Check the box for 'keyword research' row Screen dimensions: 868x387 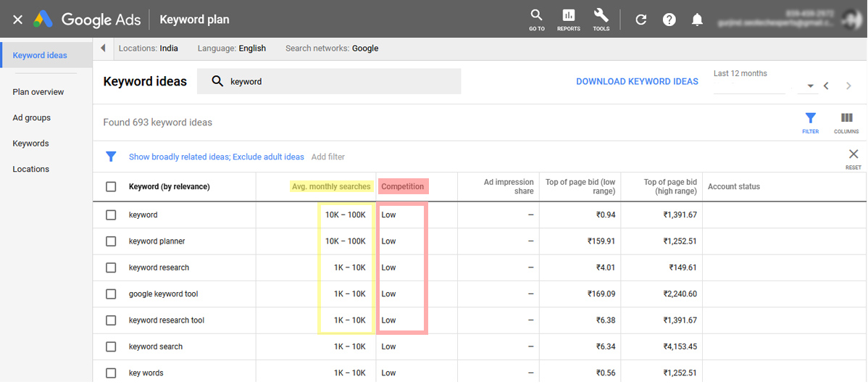pyautogui.click(x=111, y=267)
